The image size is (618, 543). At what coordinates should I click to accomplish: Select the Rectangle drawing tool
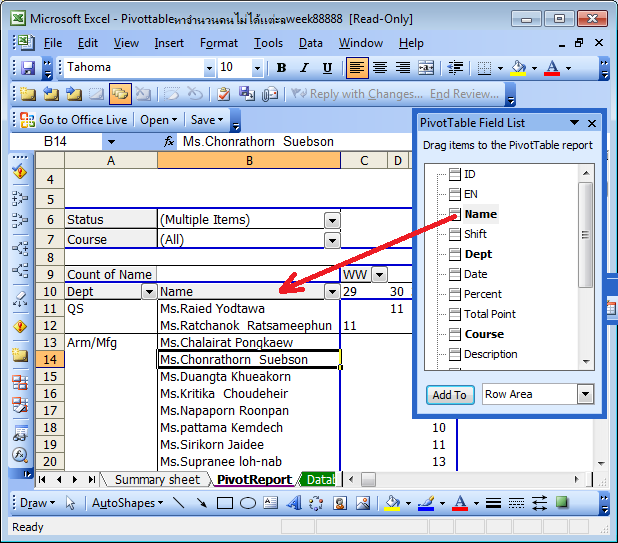224,503
